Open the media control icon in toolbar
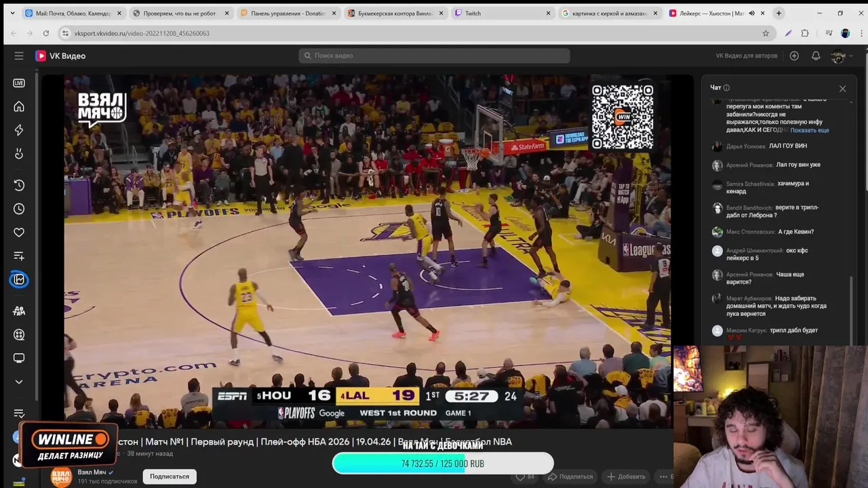Screen dimensions: 868x488 coord(829,33)
